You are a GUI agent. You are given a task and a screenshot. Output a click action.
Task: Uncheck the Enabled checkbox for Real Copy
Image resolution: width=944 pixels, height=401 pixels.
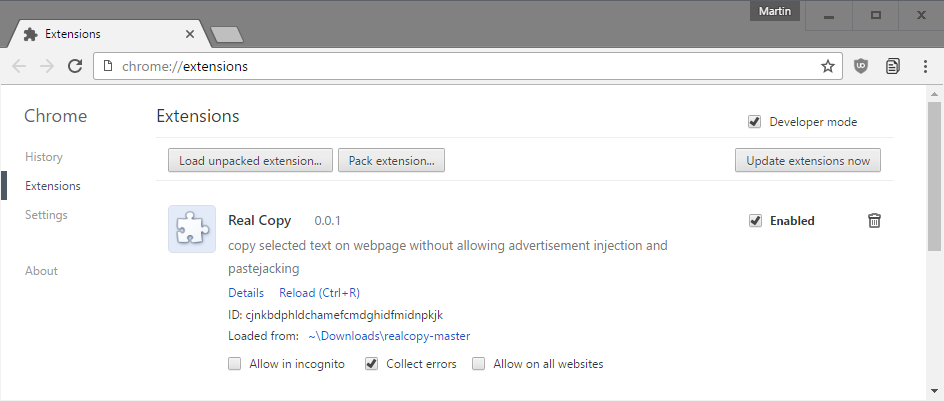tap(755, 220)
